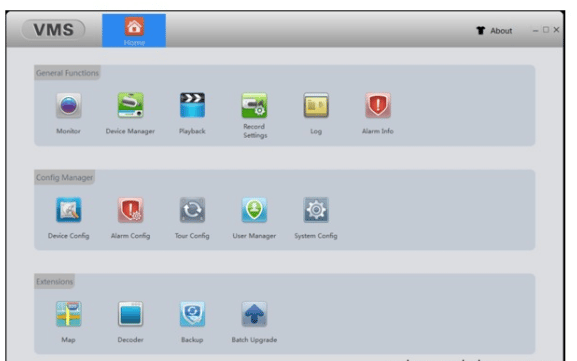
Task: Open System Config gear icon
Action: 316,210
